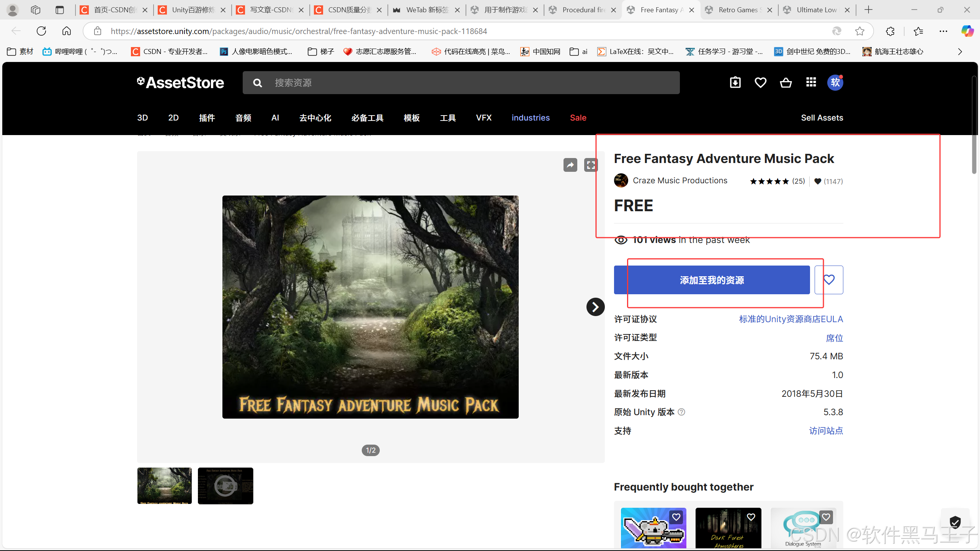Open the 音频 category menu

point(243,118)
